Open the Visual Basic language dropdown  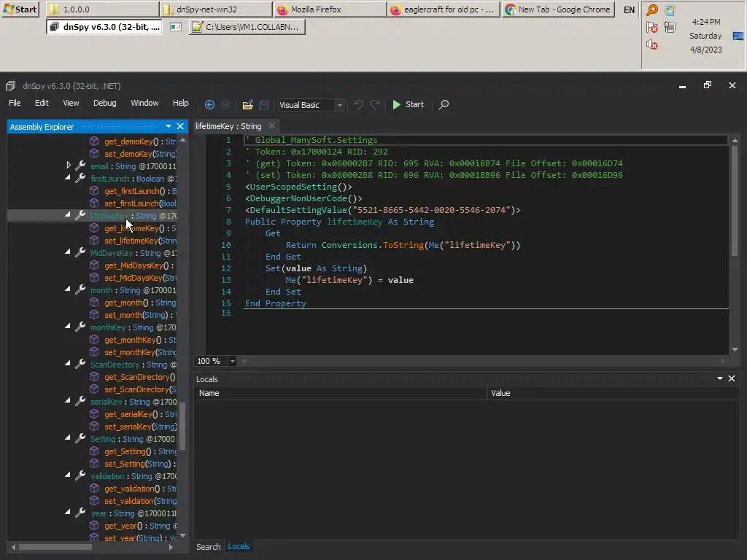click(339, 105)
